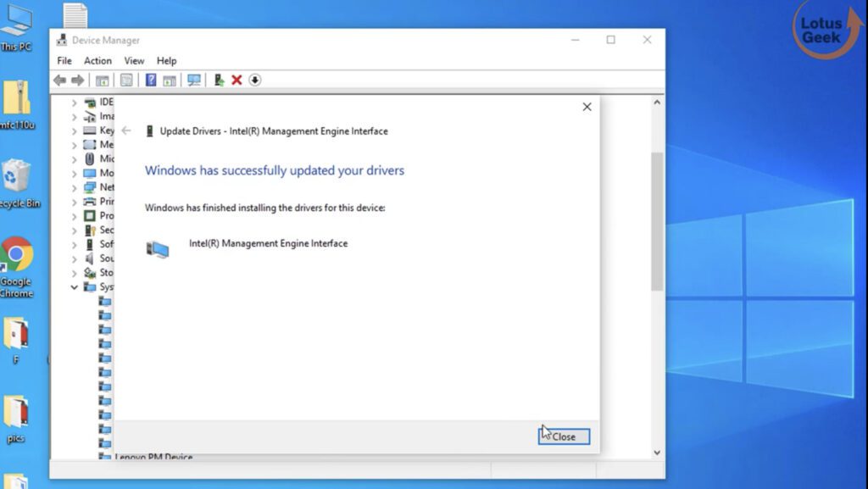Select the System devices folder icon

90,286
